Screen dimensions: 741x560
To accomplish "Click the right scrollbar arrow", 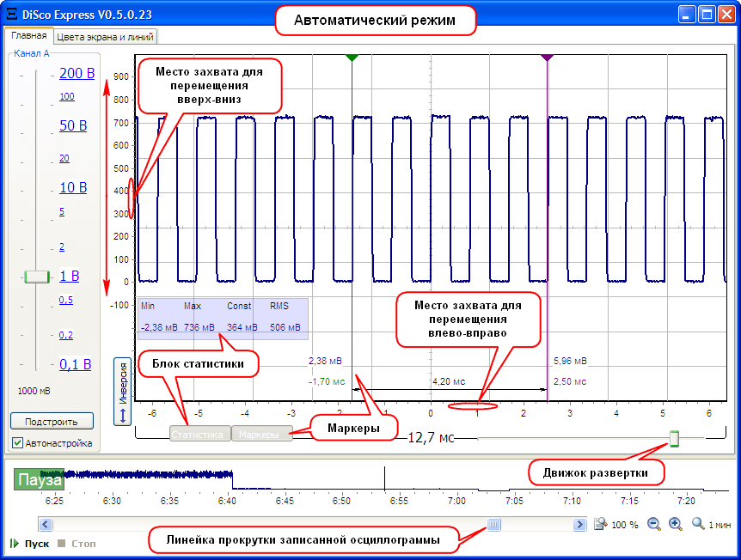I will tap(580, 524).
